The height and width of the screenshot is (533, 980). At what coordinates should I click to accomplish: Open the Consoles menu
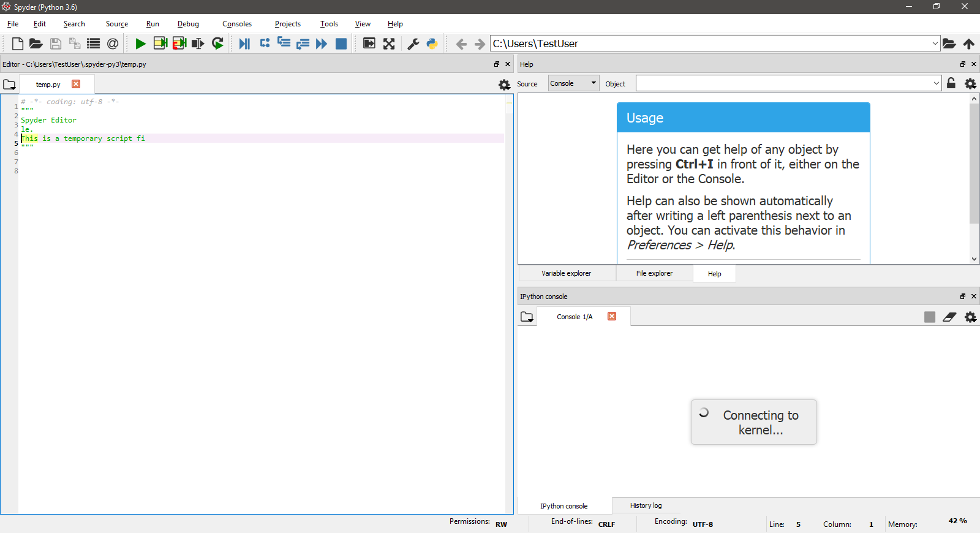[237, 24]
